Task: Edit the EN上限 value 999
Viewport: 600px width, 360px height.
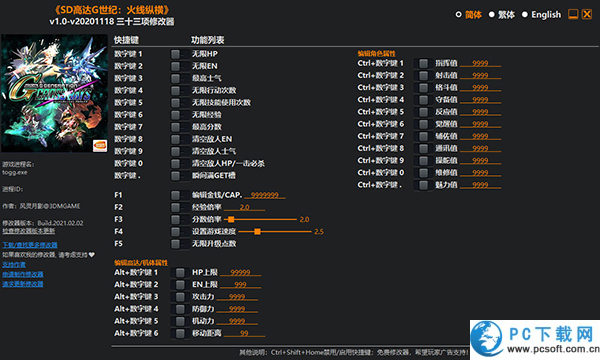Action: (x=240, y=285)
